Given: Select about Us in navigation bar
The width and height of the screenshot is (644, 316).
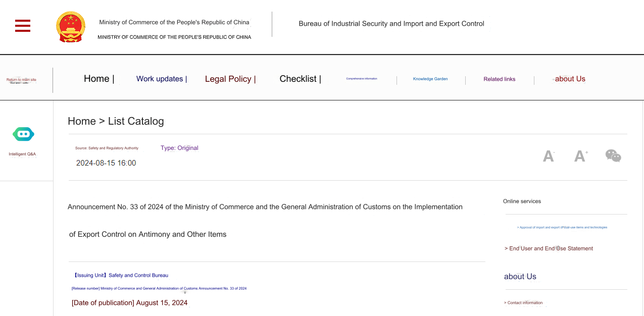Looking at the screenshot, I should coord(570,79).
